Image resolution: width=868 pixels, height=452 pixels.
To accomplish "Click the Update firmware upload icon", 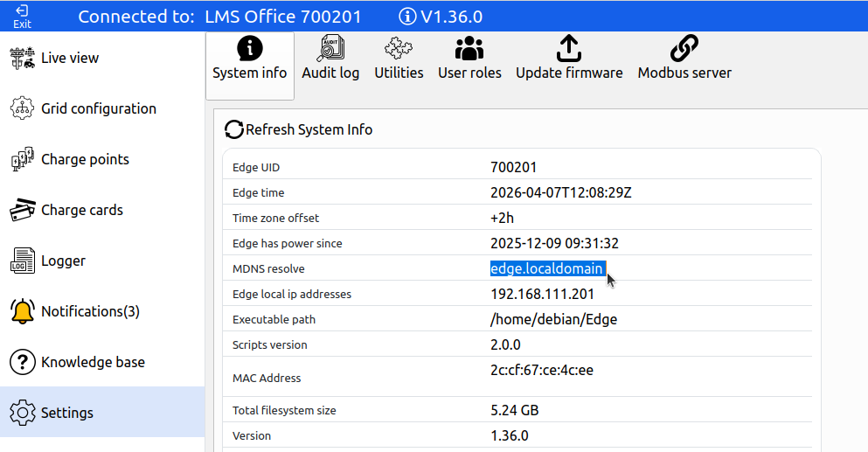I will (x=569, y=49).
